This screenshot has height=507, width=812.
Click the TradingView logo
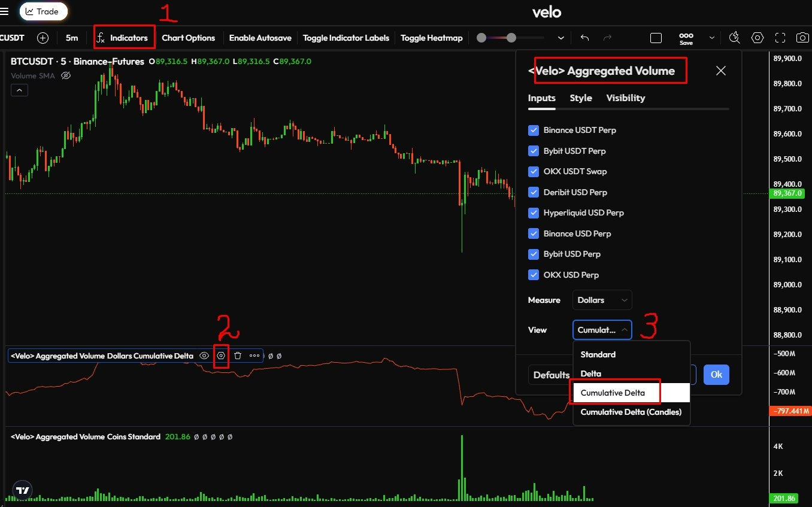coord(23,491)
